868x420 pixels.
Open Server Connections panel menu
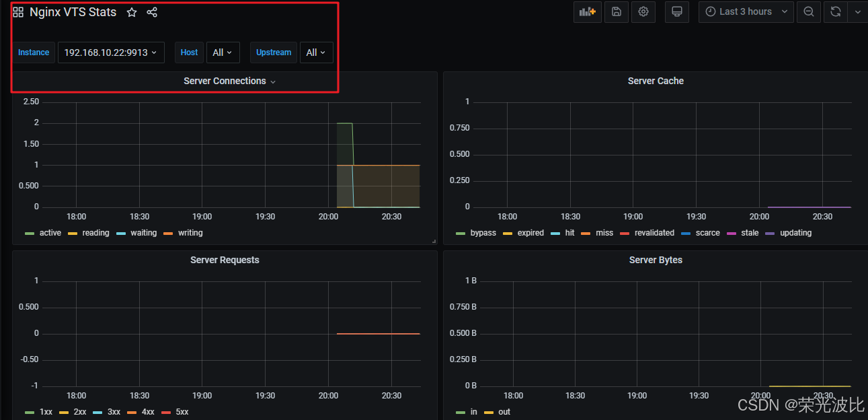[229, 81]
